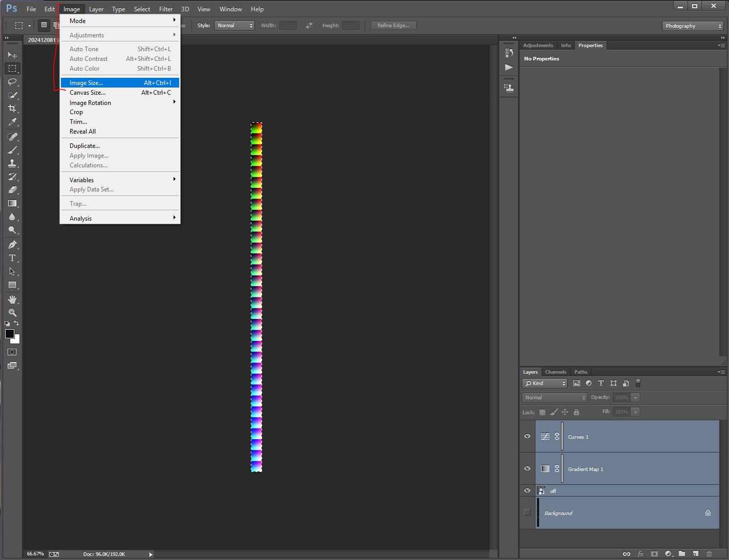Hide the Gradient Map 1 layer
The width and height of the screenshot is (729, 560).
(527, 469)
